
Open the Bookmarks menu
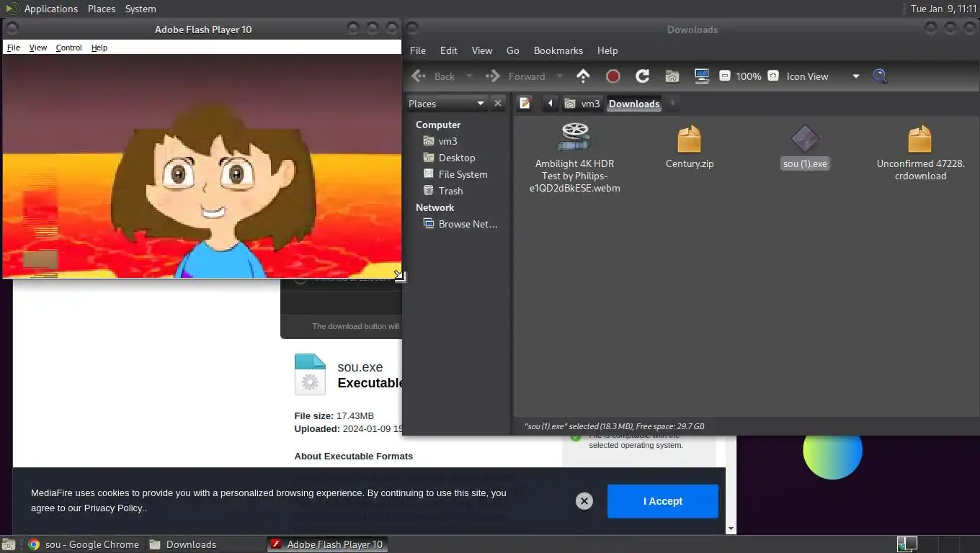558,50
